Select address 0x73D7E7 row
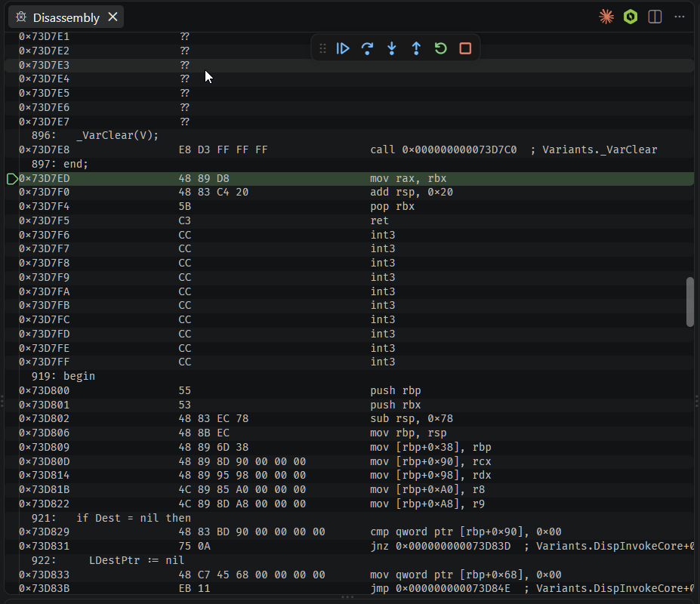 pos(349,122)
